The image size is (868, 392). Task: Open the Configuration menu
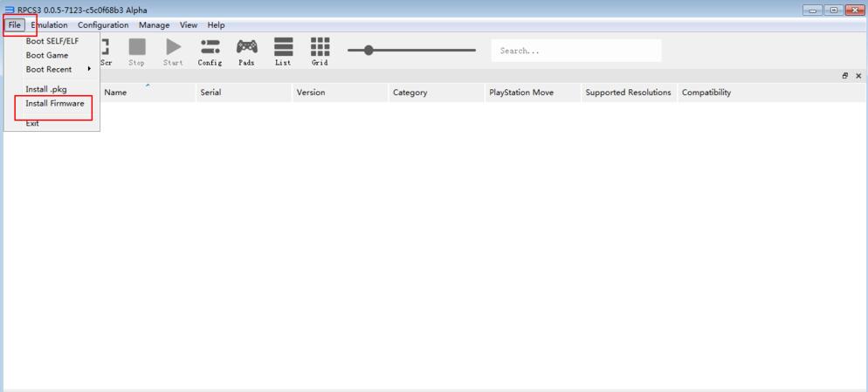103,25
